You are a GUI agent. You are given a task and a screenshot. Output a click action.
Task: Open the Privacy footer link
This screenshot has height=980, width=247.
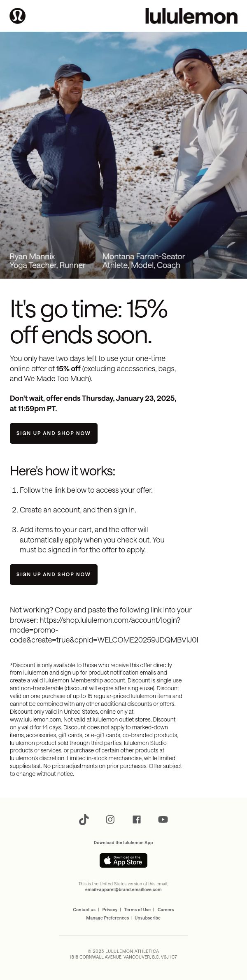pyautogui.click(x=110, y=910)
